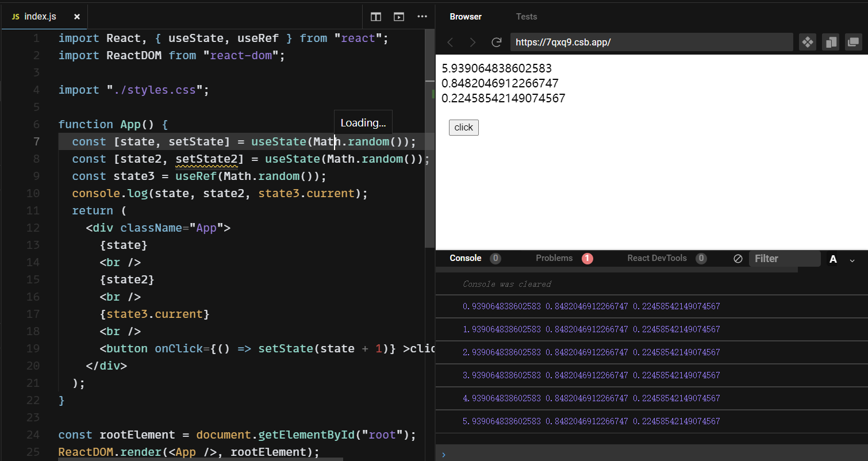Viewport: 868px width, 461px height.
Task: Select the split editor layout icon
Action: click(x=375, y=17)
